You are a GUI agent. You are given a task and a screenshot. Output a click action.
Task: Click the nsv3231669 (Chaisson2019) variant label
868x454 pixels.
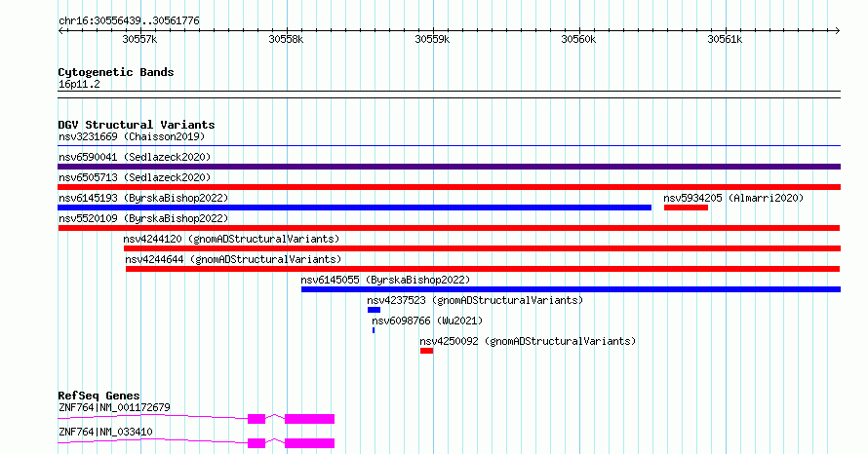[x=132, y=136]
